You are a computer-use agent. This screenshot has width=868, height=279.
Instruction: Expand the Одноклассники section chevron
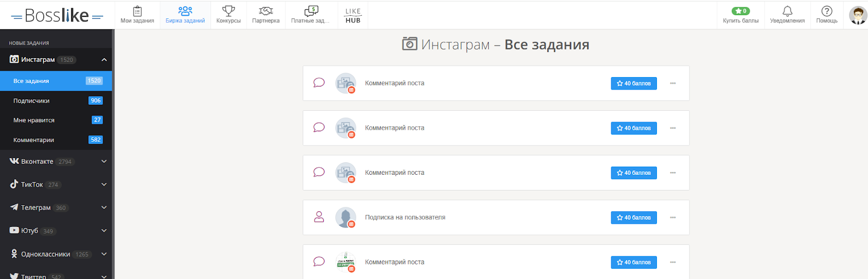(104, 254)
